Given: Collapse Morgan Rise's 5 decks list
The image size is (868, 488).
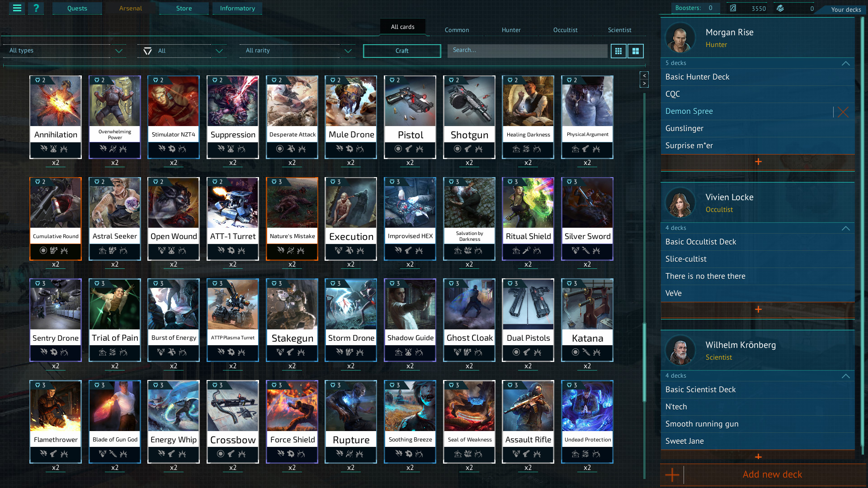Looking at the screenshot, I should (845, 63).
